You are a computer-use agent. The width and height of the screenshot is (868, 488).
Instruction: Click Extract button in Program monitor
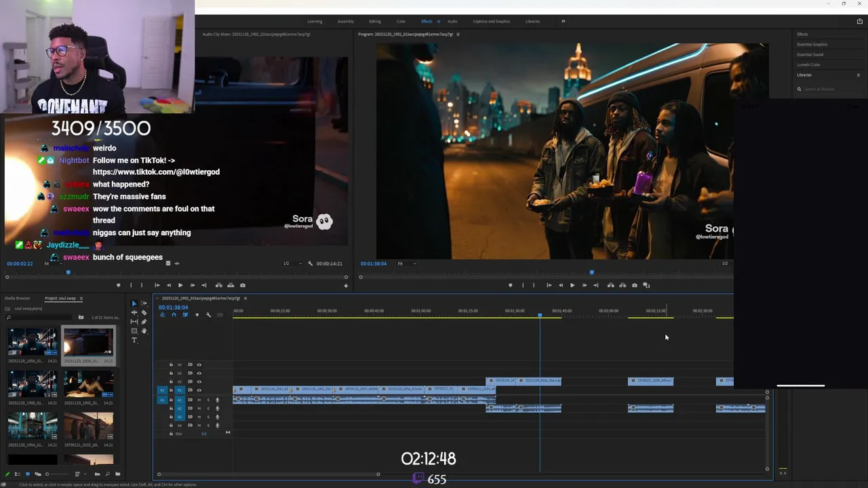623,285
